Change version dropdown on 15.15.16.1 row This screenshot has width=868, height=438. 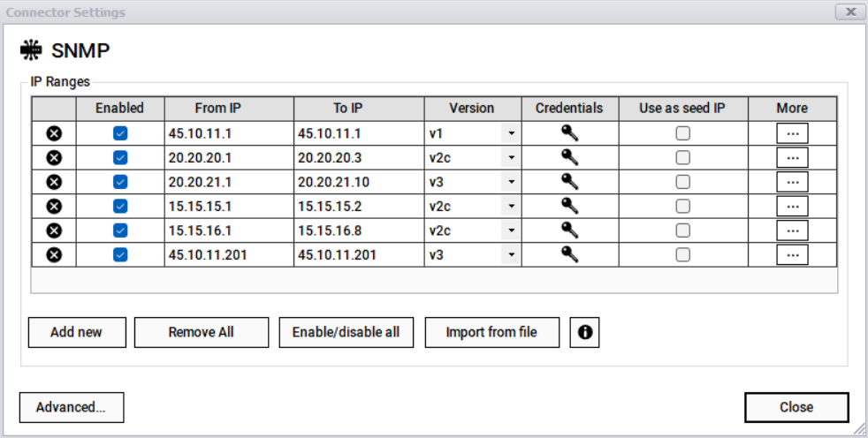(510, 230)
